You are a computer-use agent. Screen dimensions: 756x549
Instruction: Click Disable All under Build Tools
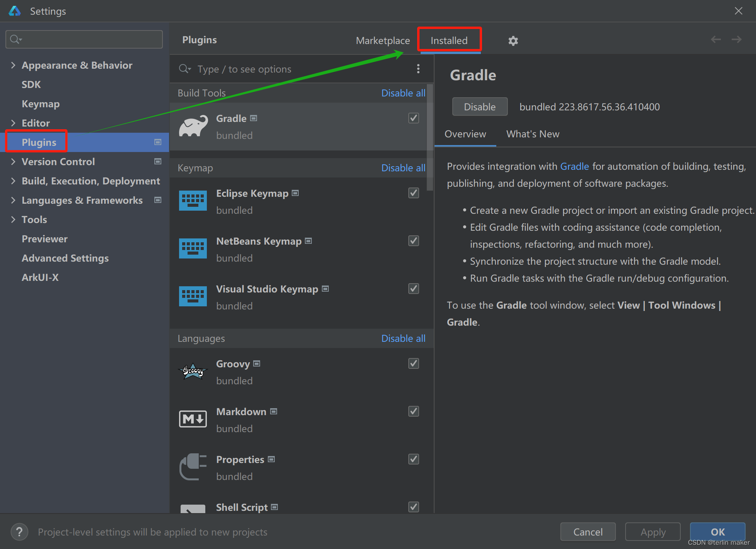pos(403,93)
